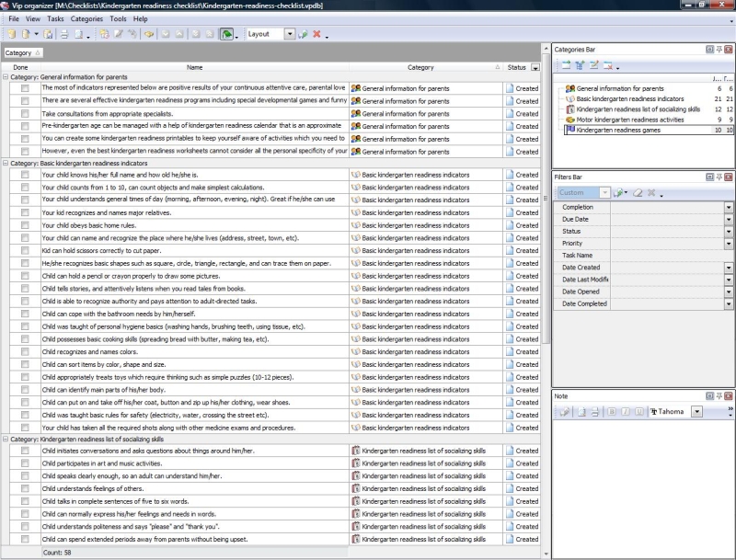Click the red delete layout icon
The image size is (736, 560).
[316, 34]
